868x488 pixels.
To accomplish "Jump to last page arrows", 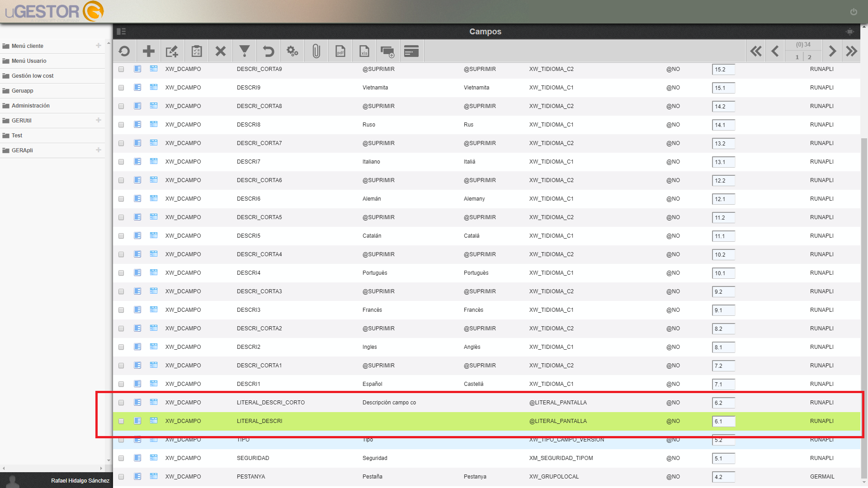I will pos(852,52).
